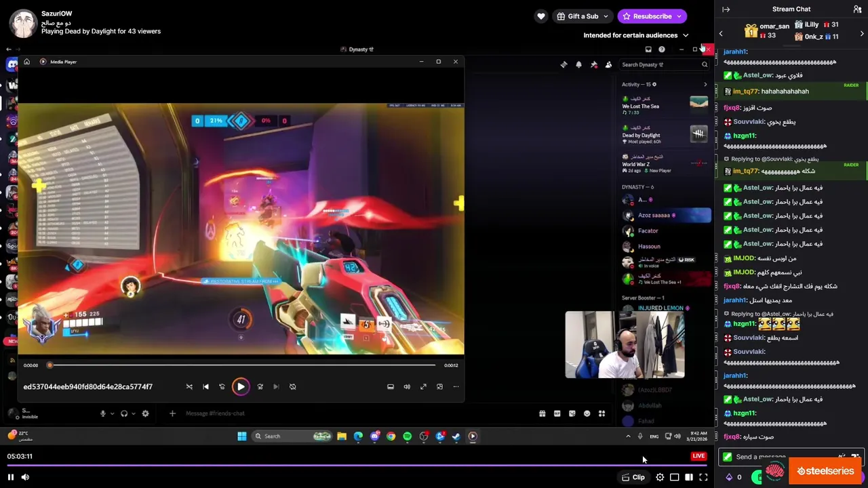Open Discord input device options arrow
This screenshot has height=488, width=868.
[x=112, y=414]
